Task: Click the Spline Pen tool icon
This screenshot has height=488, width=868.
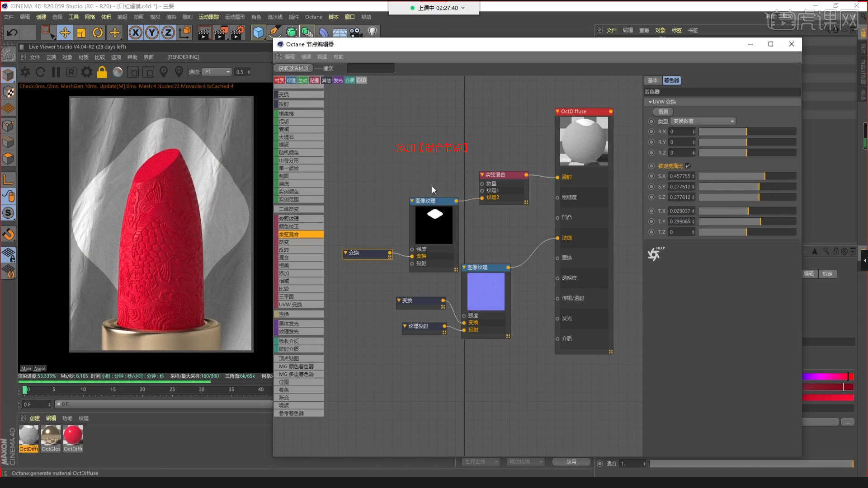Action: [274, 33]
